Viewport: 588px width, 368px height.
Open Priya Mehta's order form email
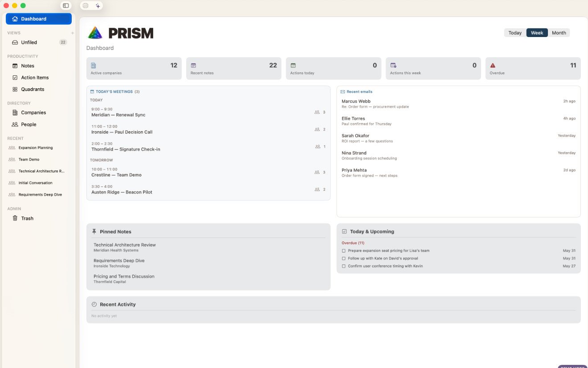458,173
